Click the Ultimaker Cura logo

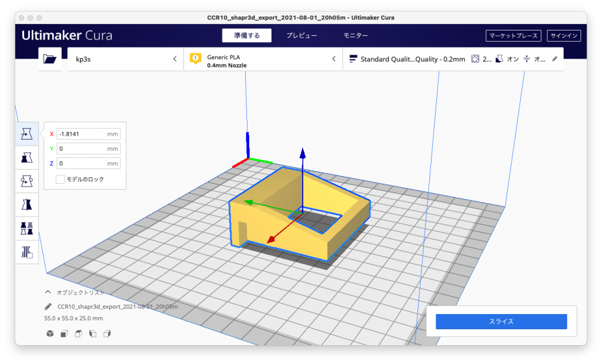(x=67, y=35)
